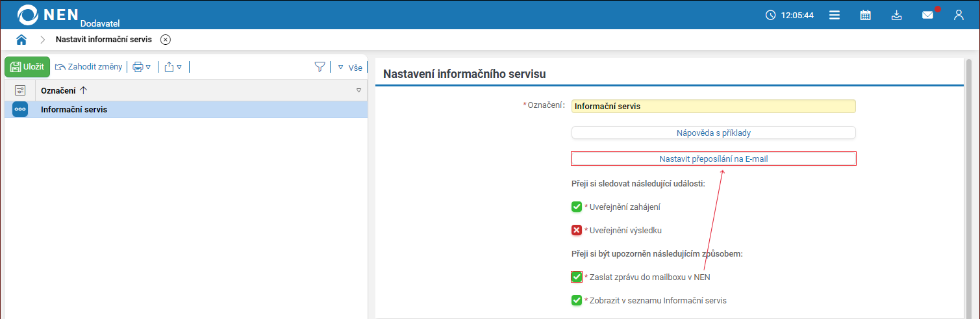980x319 pixels.
Task: Click the filter funnel icon
Action: 320,67
